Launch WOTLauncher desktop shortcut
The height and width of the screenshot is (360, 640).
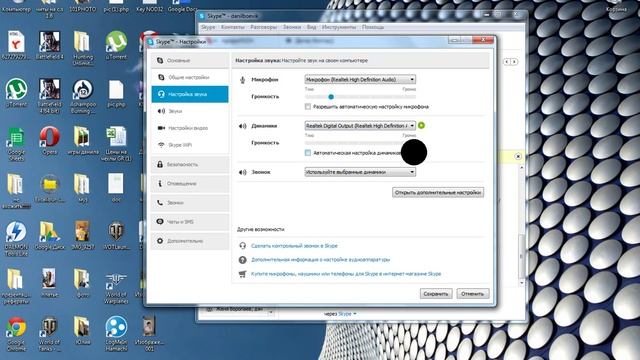(116, 236)
